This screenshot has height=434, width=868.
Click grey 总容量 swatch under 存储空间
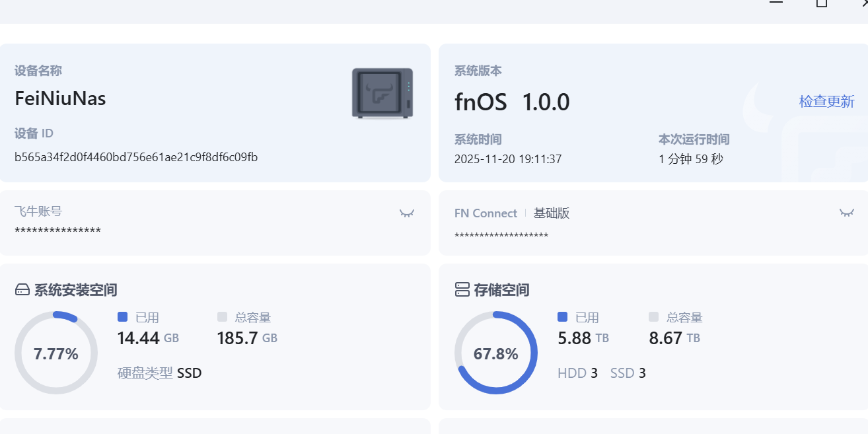pos(654,317)
